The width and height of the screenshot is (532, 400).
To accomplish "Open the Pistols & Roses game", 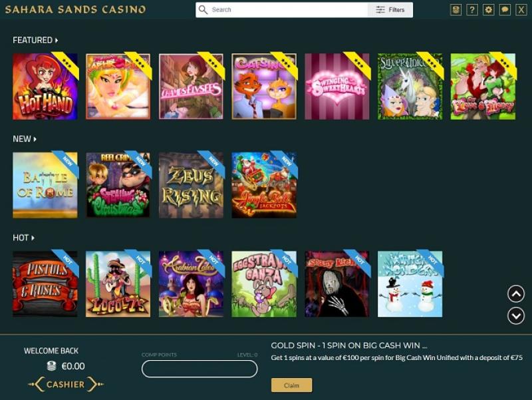I will [45, 284].
